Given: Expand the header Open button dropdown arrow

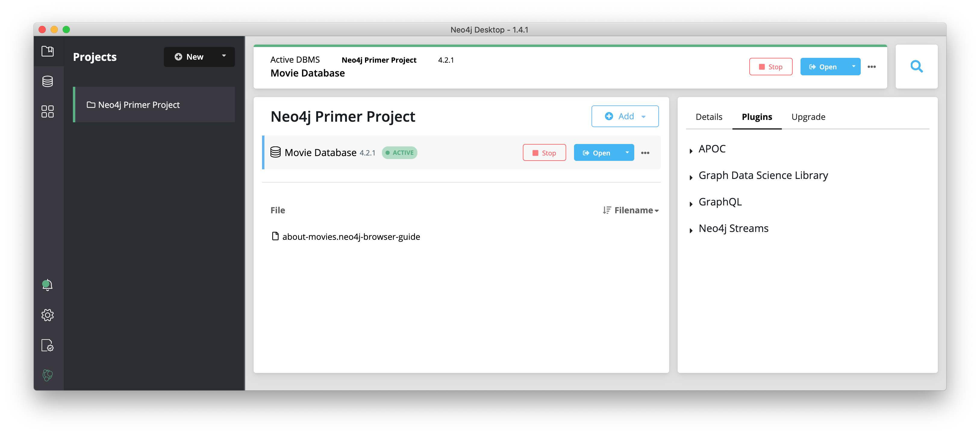Looking at the screenshot, I should (854, 67).
